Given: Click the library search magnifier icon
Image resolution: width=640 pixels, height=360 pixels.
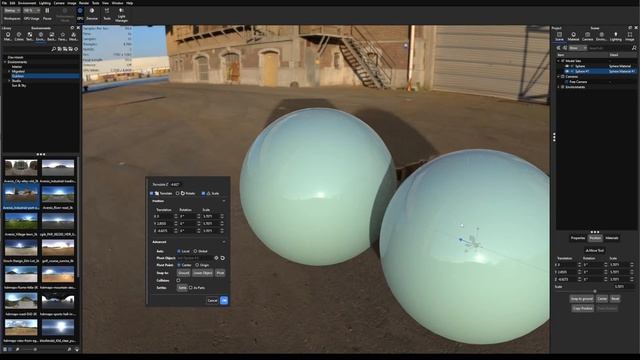Looking at the screenshot, I should coord(53,49).
